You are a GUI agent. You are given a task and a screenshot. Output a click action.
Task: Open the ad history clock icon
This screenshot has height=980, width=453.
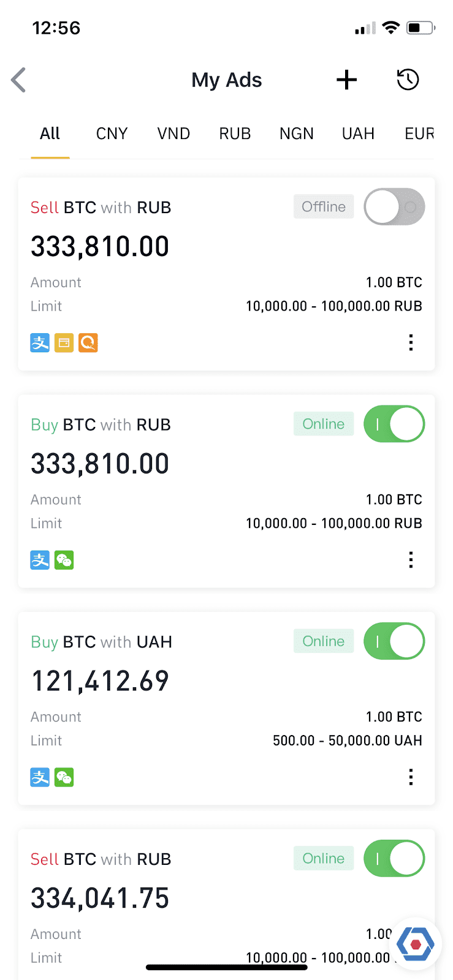(x=408, y=80)
